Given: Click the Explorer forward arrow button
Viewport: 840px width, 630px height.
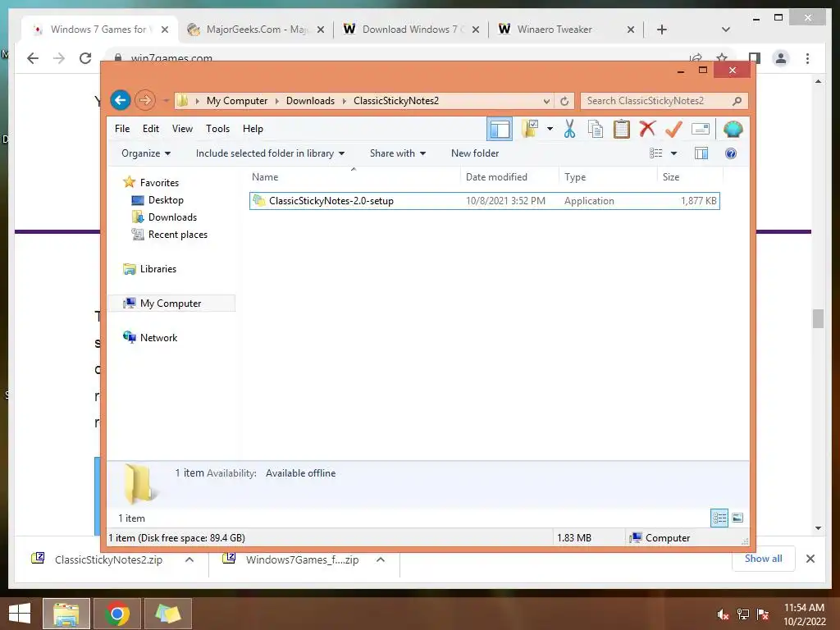Looking at the screenshot, I should [144, 100].
